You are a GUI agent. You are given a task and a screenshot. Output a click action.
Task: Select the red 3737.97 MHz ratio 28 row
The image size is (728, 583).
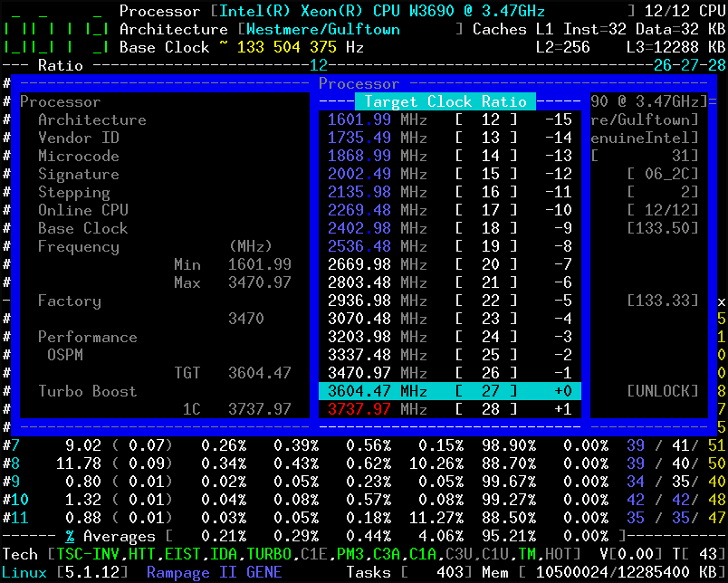click(449, 409)
